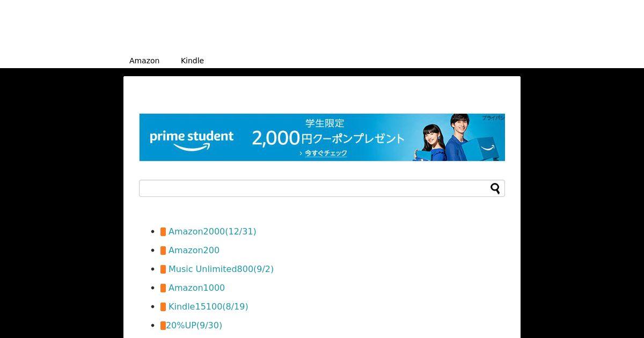Click the magnifying glass search icon
This screenshot has width=644, height=338.
coord(495,188)
